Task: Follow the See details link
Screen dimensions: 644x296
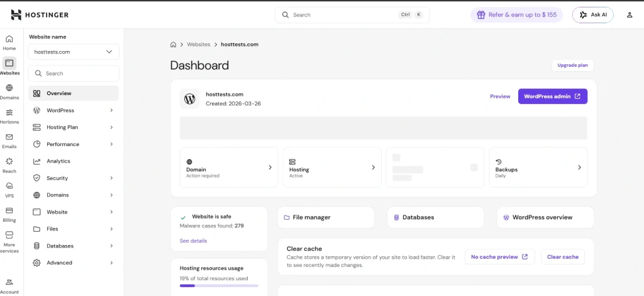Action: [x=193, y=241]
